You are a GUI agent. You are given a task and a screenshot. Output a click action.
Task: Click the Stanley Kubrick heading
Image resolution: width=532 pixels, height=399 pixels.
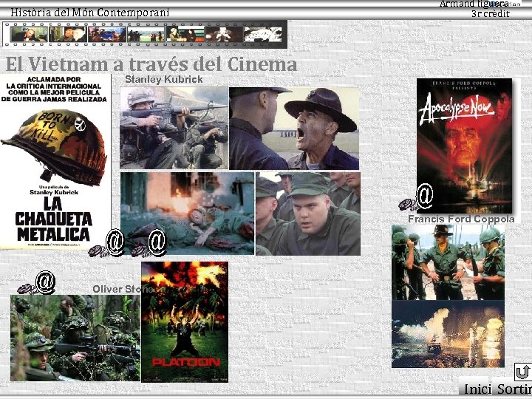point(164,79)
